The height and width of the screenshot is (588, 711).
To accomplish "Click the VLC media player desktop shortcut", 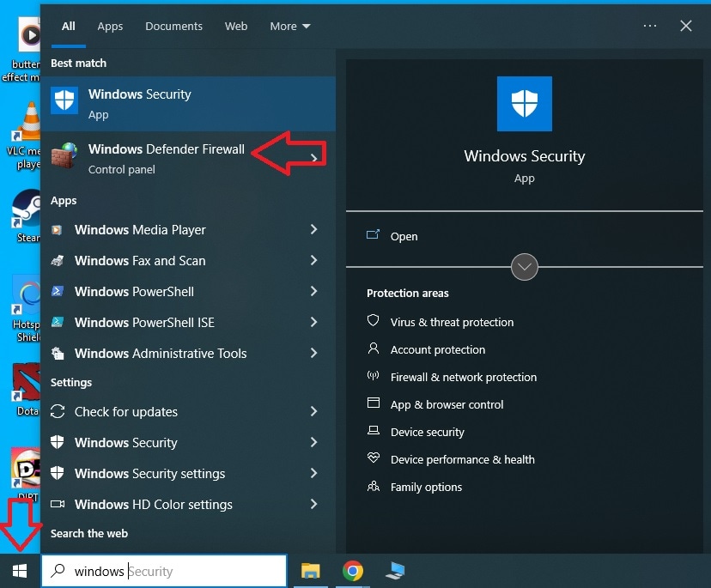I will tap(25, 136).
